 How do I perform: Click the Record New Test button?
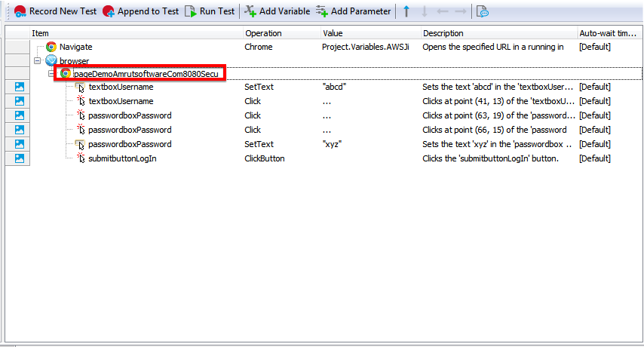(x=56, y=11)
